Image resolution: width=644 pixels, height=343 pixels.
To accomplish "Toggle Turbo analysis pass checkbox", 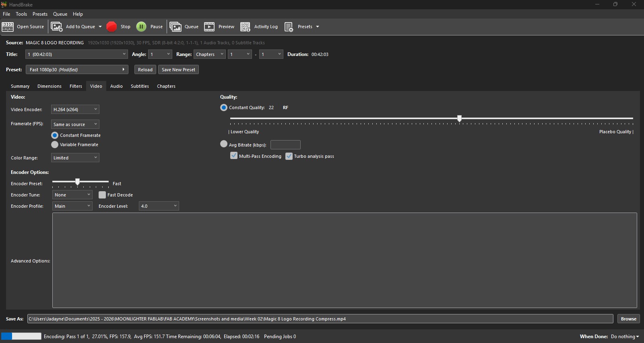I will pyautogui.click(x=289, y=156).
